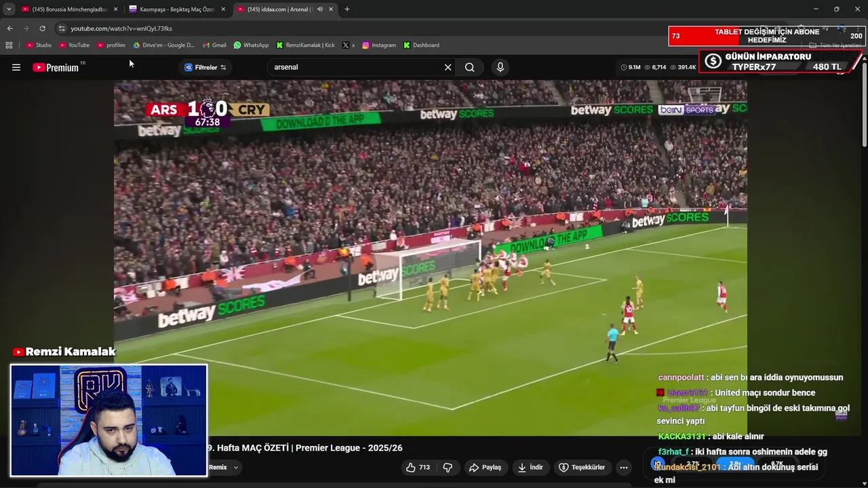Open RemziKamalak | Kick bookmark
The image size is (868, 488).
click(305, 45)
